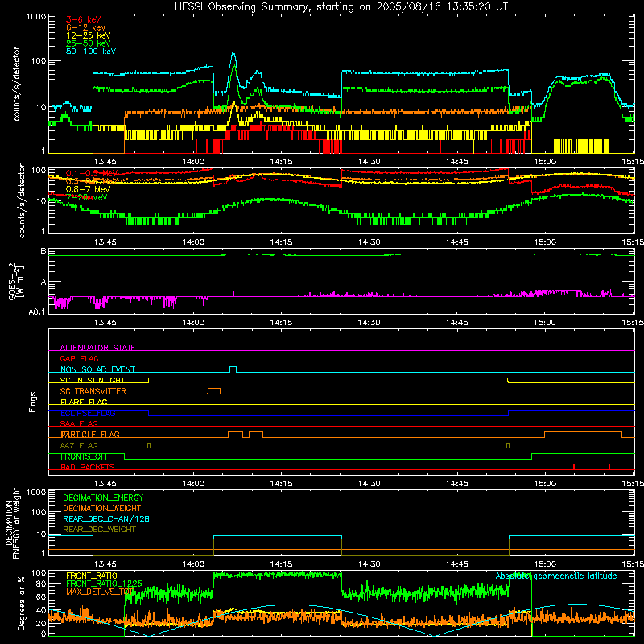Click the SC_TRANSMITTER pulse near 14:03
This screenshot has width=644, height=644.
(214, 390)
